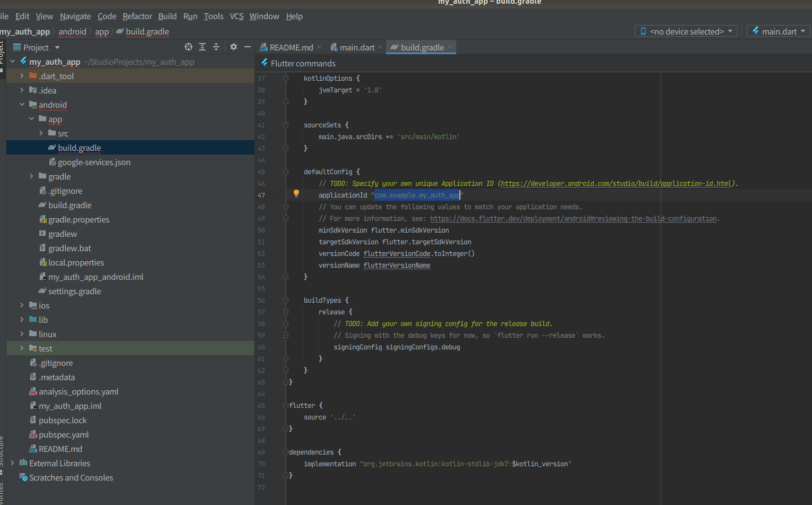The image size is (812, 505).
Task: Open the Flutter docs build configuration link
Action: click(x=573, y=219)
